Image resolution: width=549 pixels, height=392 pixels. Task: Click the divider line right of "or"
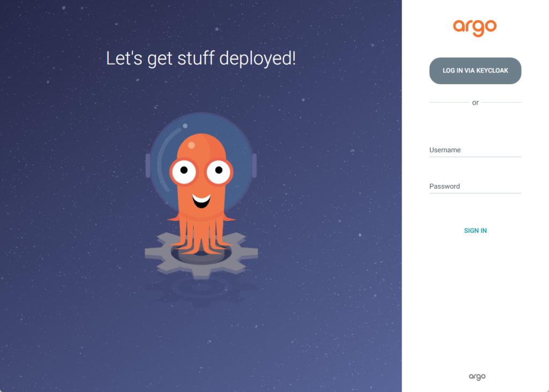pyautogui.click(x=501, y=102)
